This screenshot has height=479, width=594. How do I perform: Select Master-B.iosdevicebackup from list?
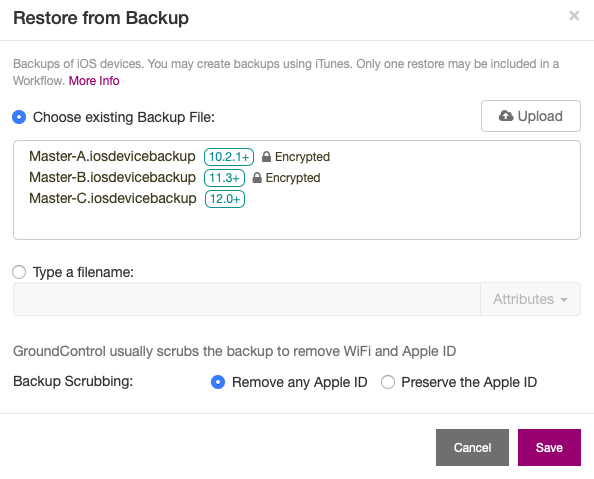click(113, 178)
